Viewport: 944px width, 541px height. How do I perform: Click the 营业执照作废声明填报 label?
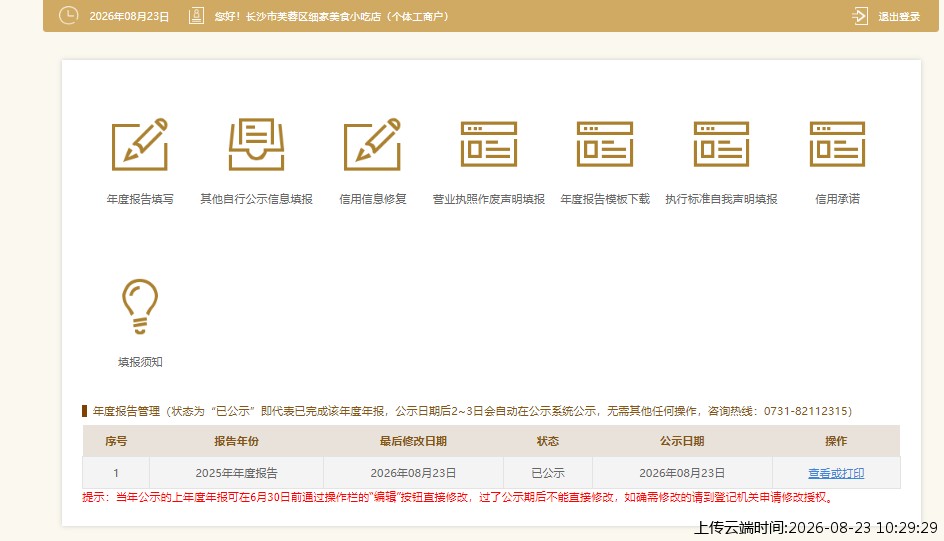[488, 199]
